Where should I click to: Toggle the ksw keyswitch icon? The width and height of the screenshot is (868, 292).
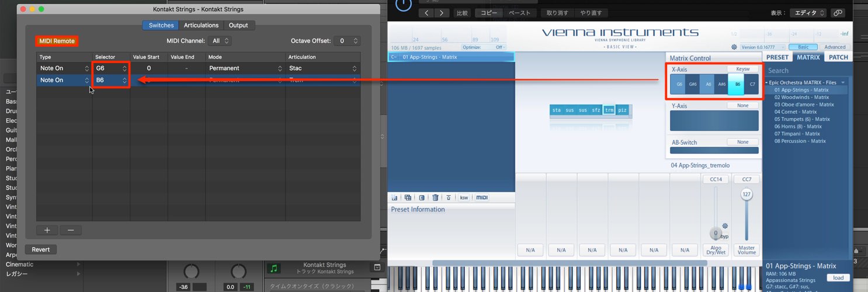[x=464, y=197]
